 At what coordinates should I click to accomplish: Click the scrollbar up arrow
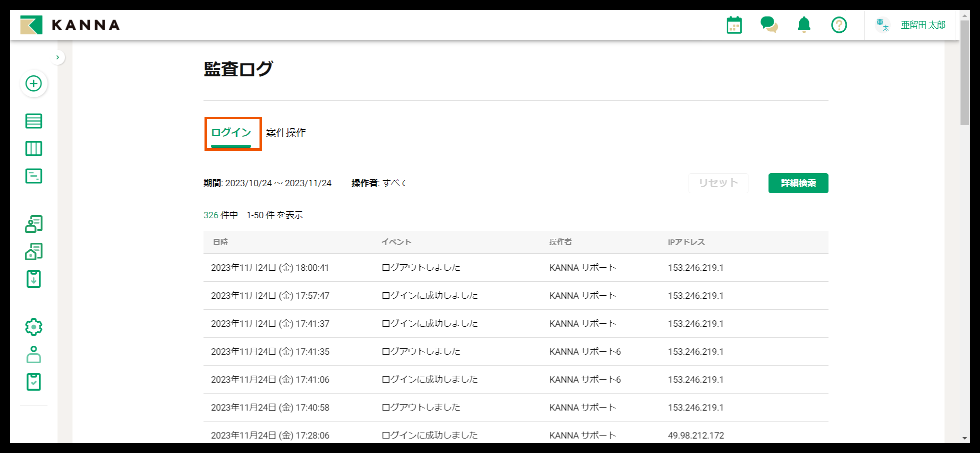pyautogui.click(x=964, y=15)
